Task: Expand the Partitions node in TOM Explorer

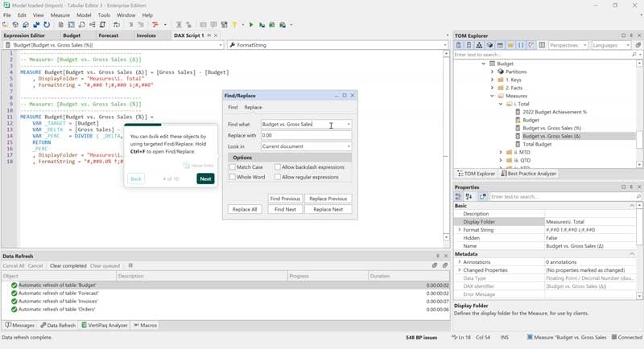Action: [x=492, y=72]
